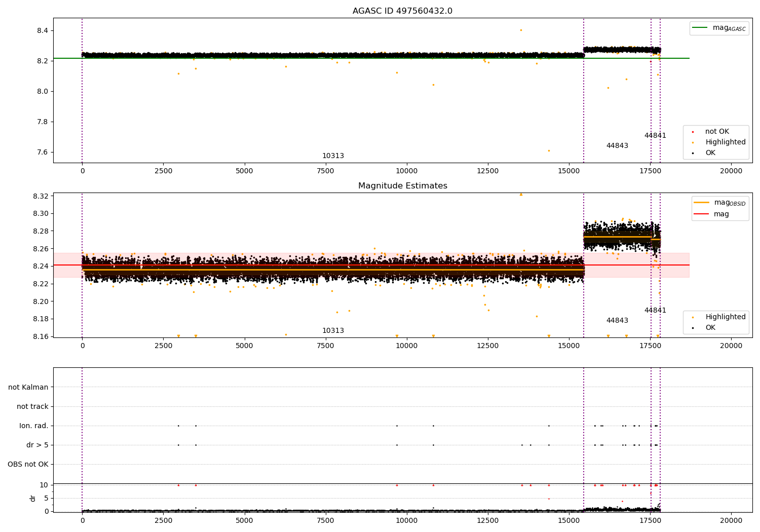Click the orange outlier point near magnitude 7.6

(x=549, y=150)
